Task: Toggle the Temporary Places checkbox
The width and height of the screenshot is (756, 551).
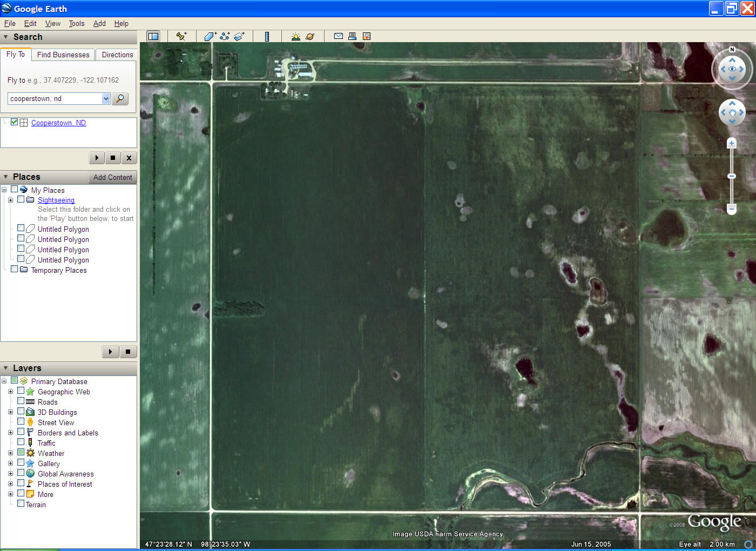Action: pyautogui.click(x=15, y=269)
